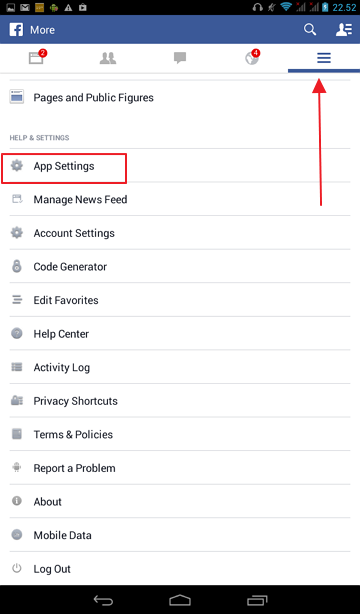Tap the search magnifier icon

coord(310,29)
